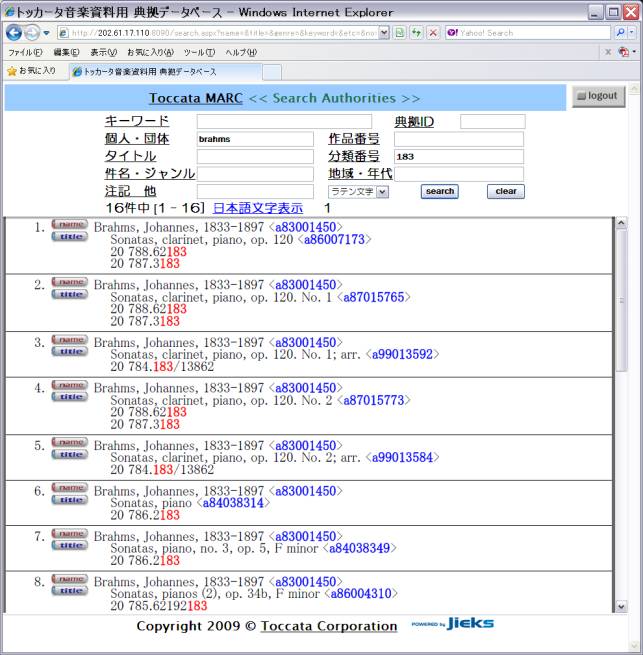Image resolution: width=643 pixels, height=655 pixels.
Task: Open authority link a99013592
Action: tap(402, 354)
